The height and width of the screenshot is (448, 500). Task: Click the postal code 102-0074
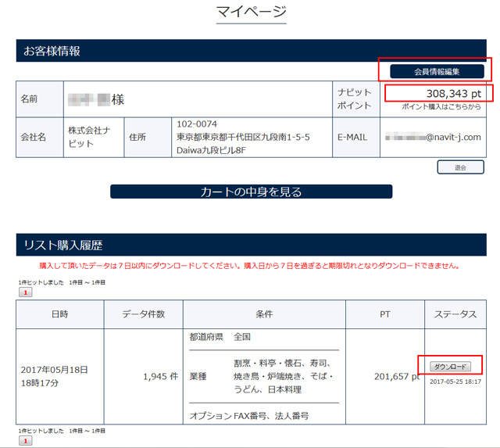(197, 124)
